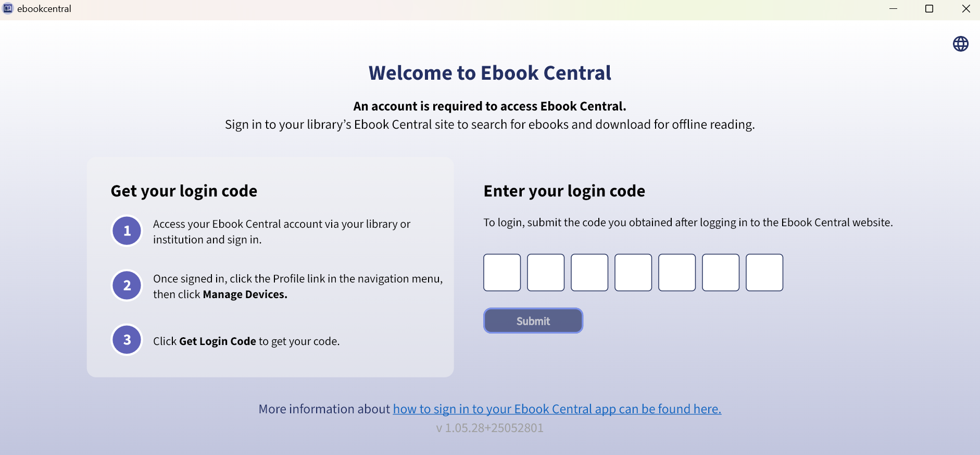Screen dimensions: 980x455
Task: Select the sixth login code box
Action: (721, 272)
